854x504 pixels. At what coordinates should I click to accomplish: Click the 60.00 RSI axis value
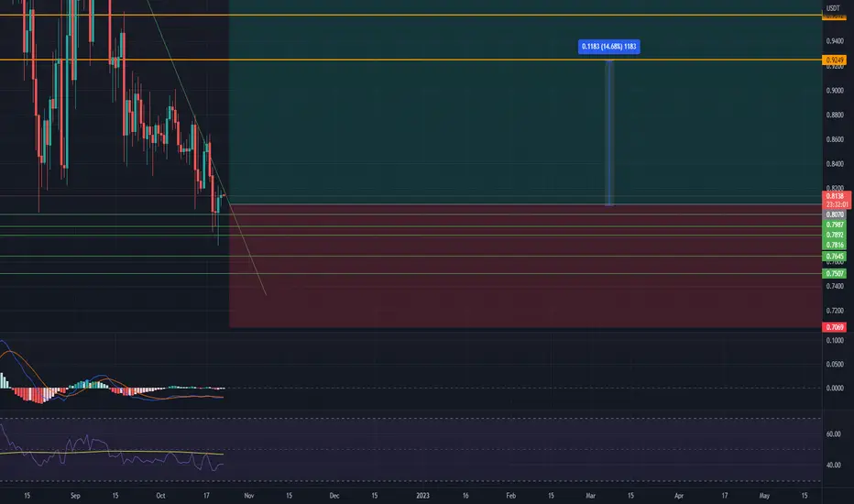point(833,434)
